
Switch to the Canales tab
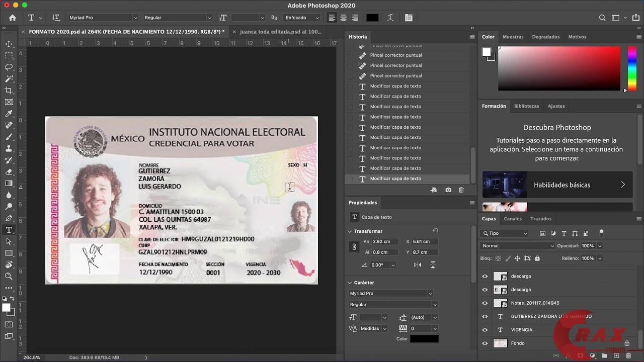point(513,219)
